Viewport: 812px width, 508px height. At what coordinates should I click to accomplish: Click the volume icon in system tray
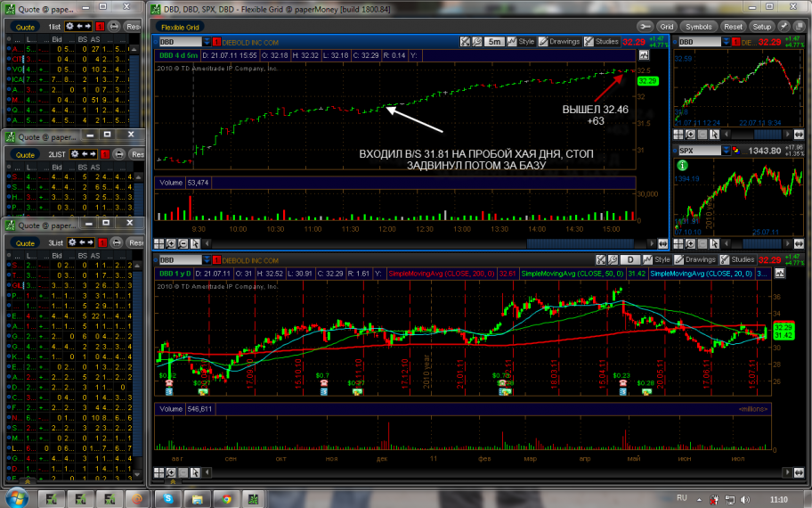point(745,500)
